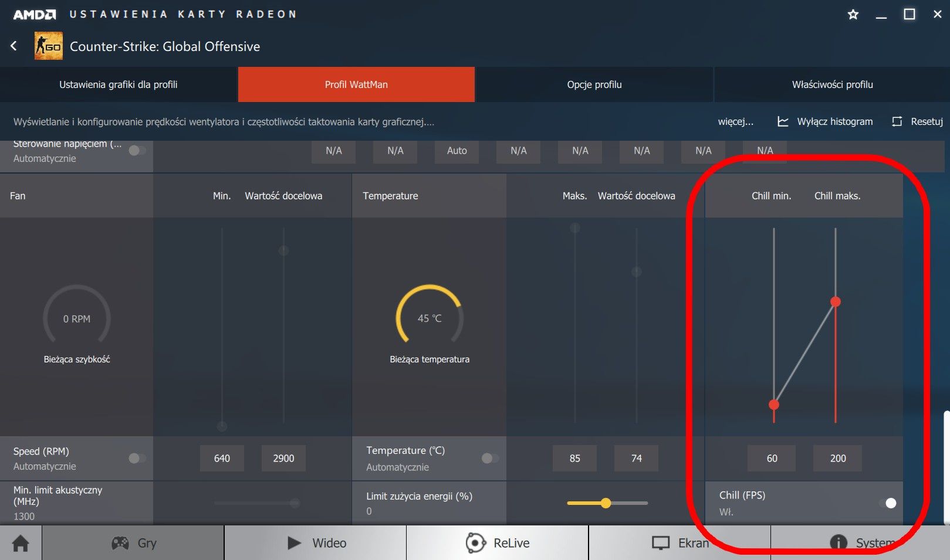Click the fan Min. slider handle

point(222,426)
